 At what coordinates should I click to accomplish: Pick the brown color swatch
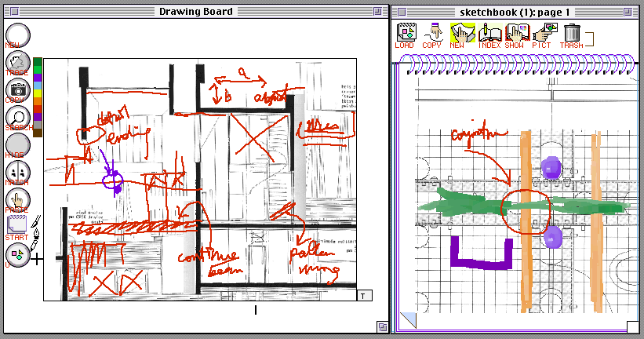click(38, 133)
